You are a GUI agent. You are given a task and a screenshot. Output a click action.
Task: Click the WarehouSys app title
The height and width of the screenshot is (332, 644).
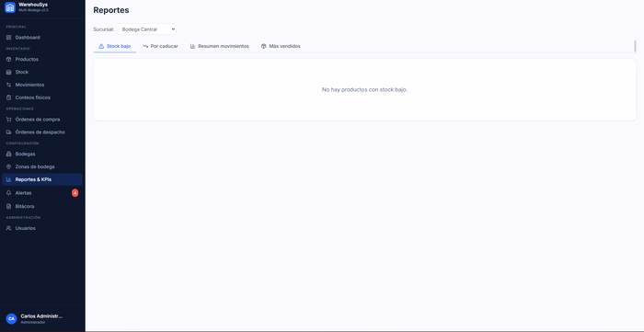33,5
